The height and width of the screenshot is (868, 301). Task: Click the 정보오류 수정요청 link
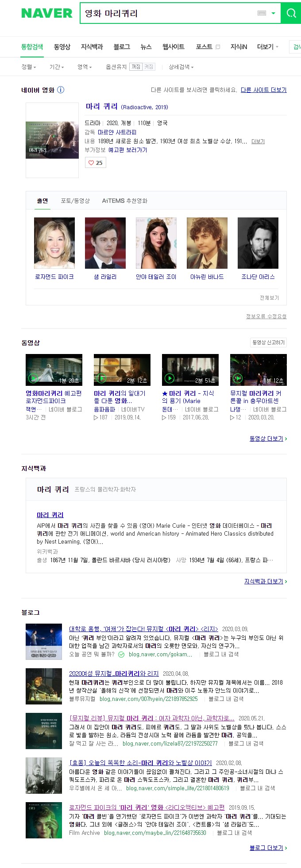[x=266, y=316]
